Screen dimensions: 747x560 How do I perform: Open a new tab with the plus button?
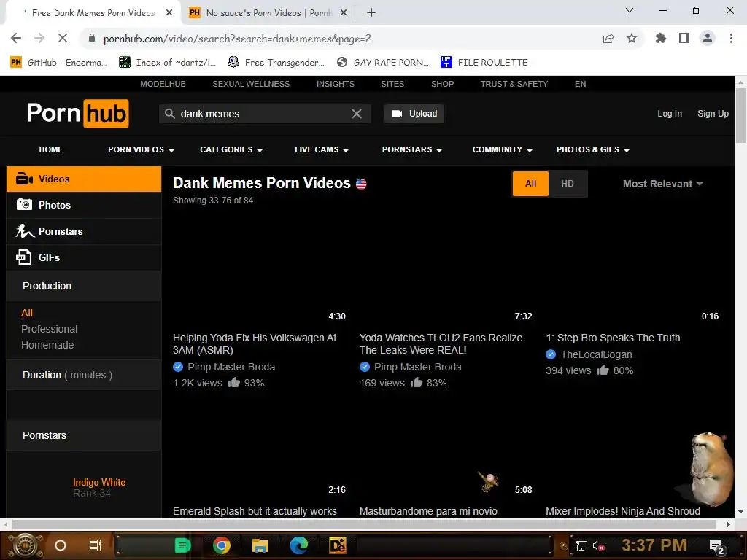(x=371, y=13)
